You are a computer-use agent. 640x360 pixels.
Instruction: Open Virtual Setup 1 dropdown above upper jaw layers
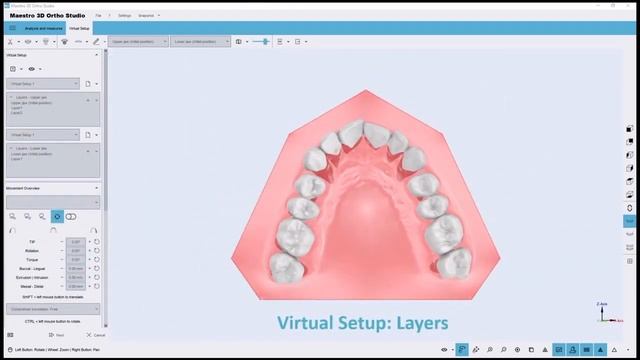pyautogui.click(x=43, y=84)
